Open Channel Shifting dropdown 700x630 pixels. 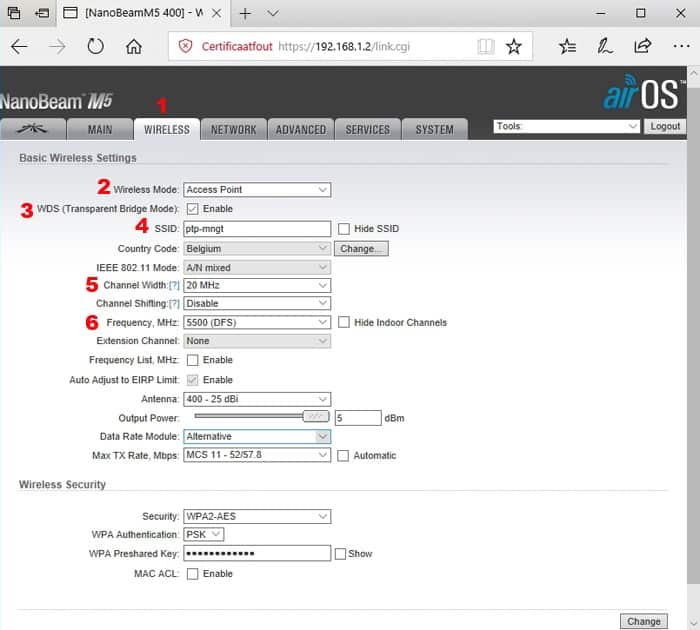coord(257,303)
